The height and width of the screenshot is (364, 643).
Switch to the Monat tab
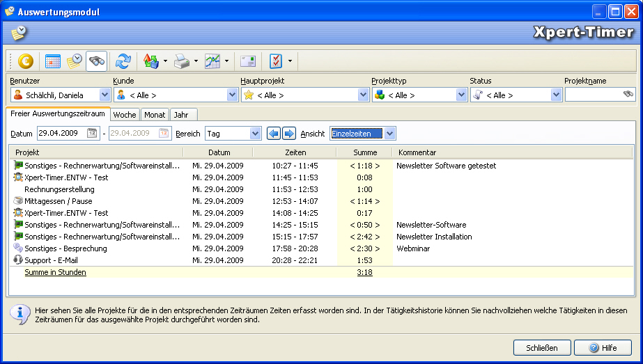pyautogui.click(x=155, y=115)
